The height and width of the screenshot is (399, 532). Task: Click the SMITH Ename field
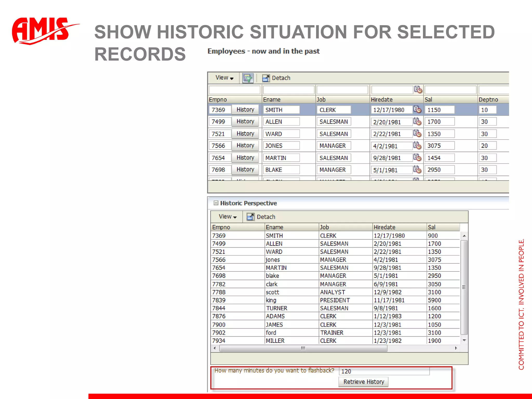coord(281,110)
